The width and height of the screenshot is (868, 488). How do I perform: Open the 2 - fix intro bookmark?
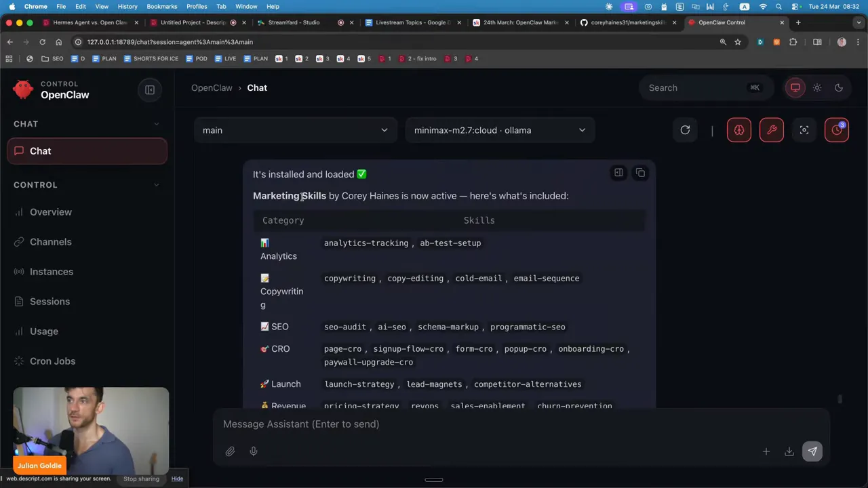[x=417, y=59]
